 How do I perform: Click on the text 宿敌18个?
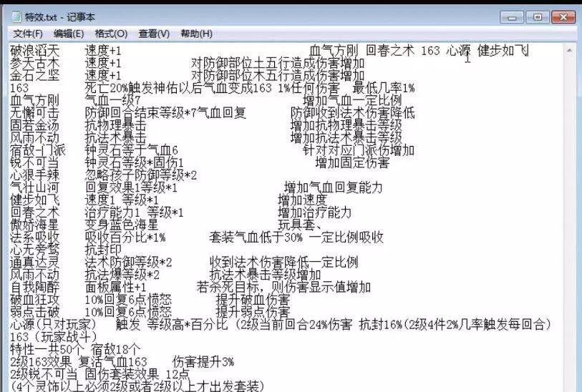point(116,349)
